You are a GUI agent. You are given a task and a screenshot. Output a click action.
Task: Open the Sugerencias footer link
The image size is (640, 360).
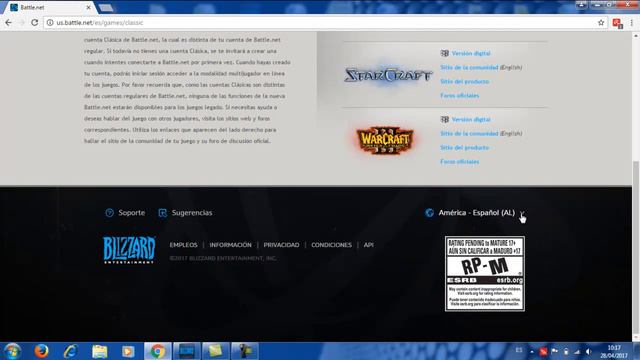pos(192,213)
